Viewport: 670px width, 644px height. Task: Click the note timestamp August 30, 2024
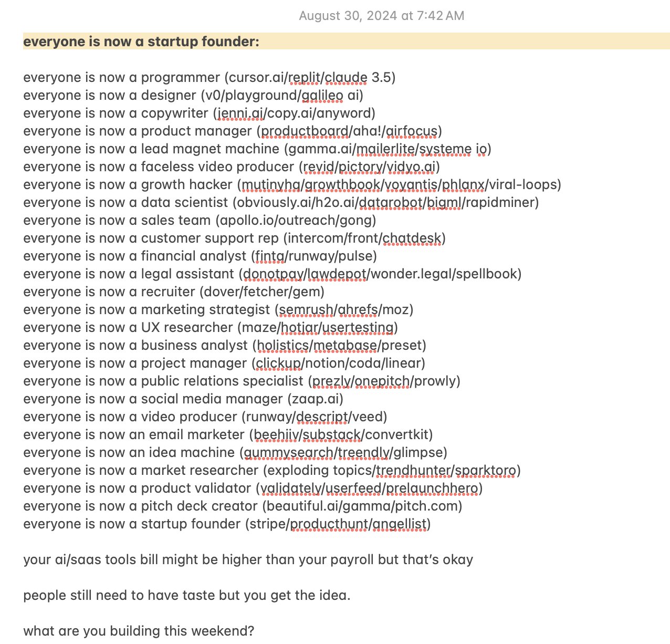(381, 16)
